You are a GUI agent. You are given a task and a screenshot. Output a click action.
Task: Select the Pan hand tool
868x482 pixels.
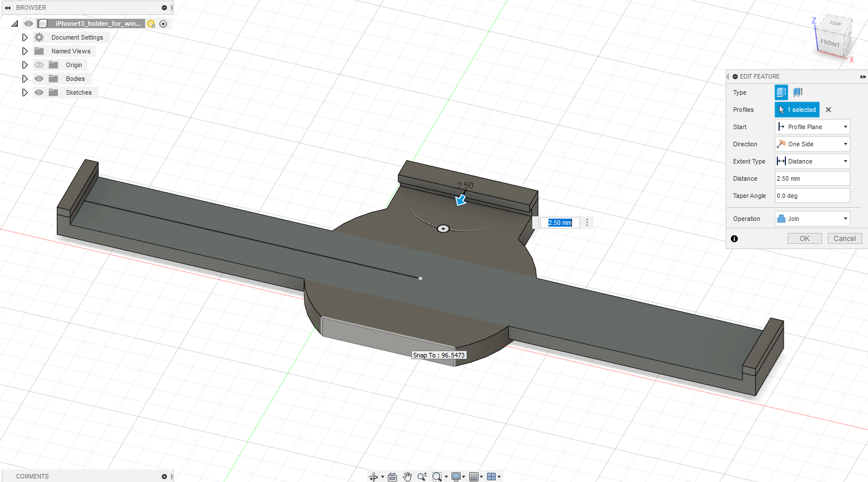pyautogui.click(x=407, y=476)
